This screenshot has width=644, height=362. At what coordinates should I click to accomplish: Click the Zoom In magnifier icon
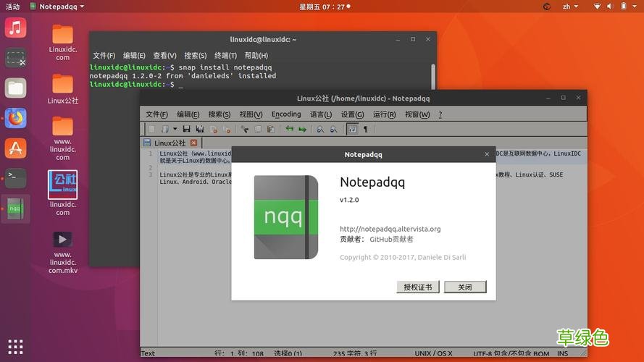pyautogui.click(x=320, y=130)
